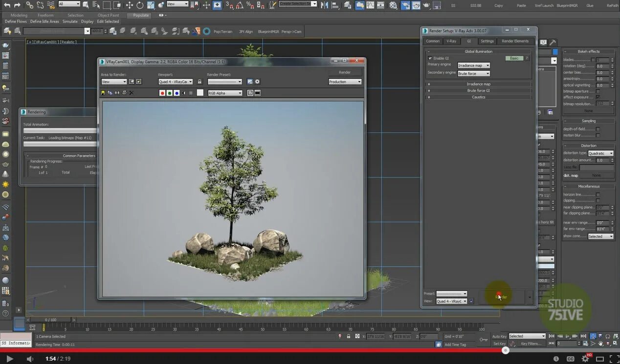Screen dimensions: 620x364
Task: Clear the frame buffer using the X icon
Action: click(131, 93)
